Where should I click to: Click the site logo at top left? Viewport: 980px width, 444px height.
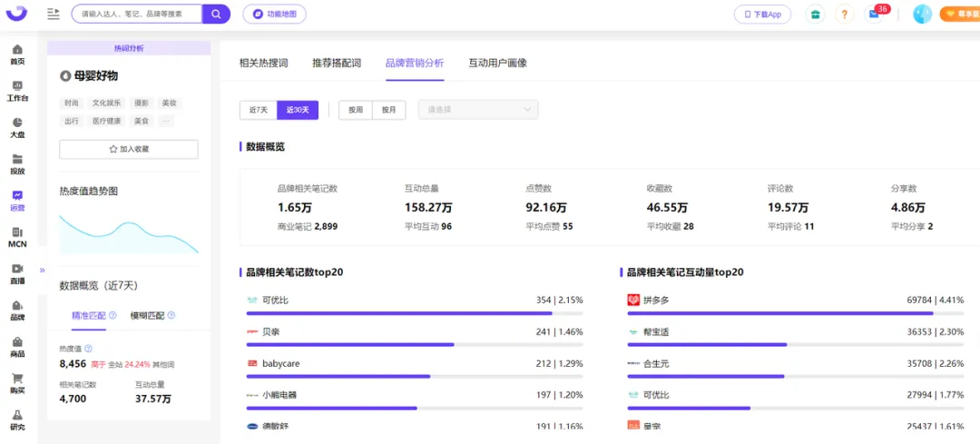coord(17,13)
